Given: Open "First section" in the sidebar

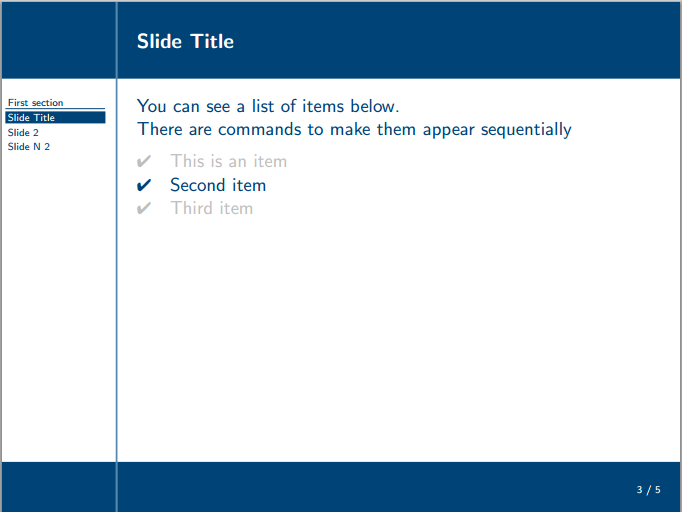Looking at the screenshot, I should pyautogui.click(x=35, y=103).
